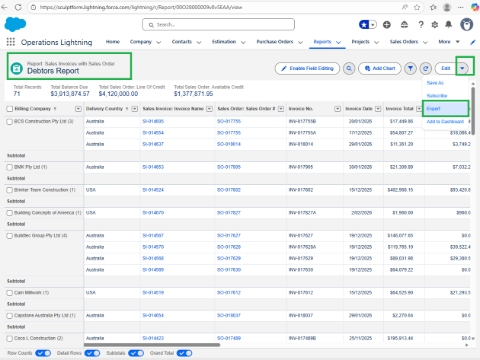Open the Sales Order # column dropdown
The width and height of the screenshot is (480, 360).
[281, 109]
